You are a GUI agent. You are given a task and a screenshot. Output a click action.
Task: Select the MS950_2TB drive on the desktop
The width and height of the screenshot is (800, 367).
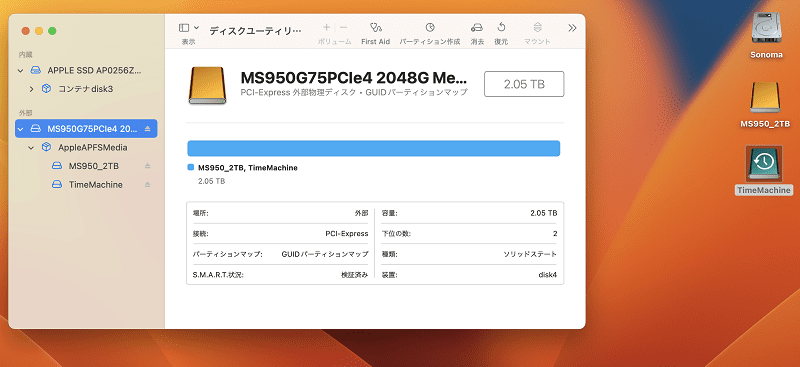point(765,105)
